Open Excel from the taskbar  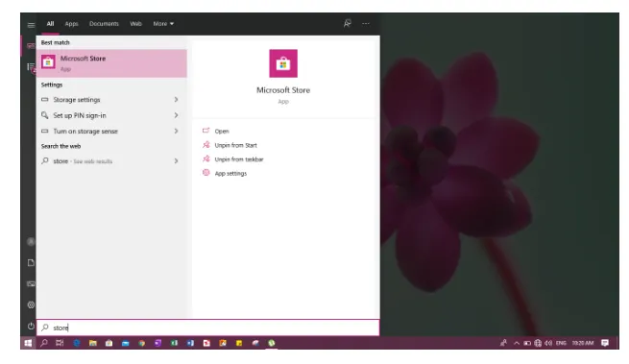(x=174, y=343)
